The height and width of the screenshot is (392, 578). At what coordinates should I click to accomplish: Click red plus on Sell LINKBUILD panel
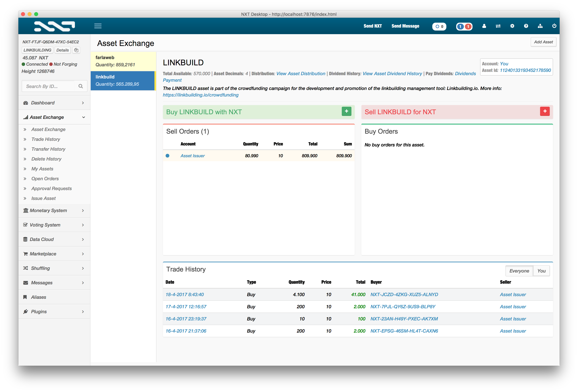coord(545,111)
